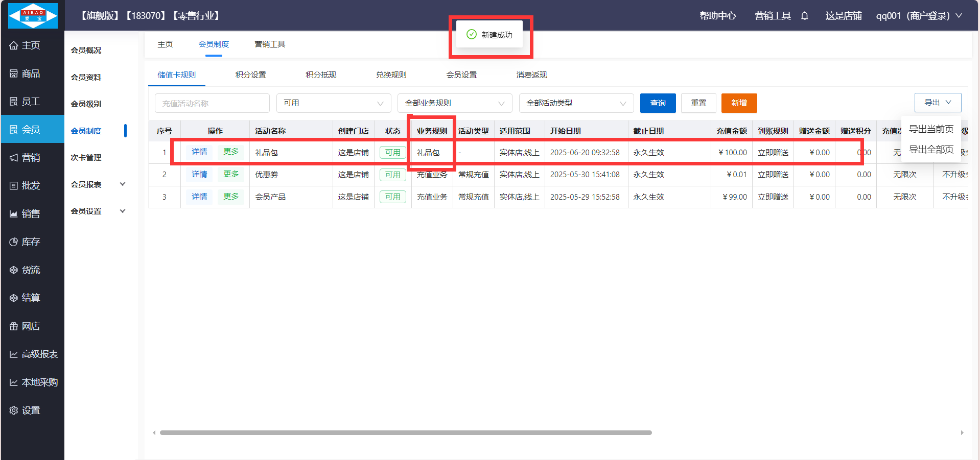Focus the 充值活动名称 search field

[x=212, y=103]
